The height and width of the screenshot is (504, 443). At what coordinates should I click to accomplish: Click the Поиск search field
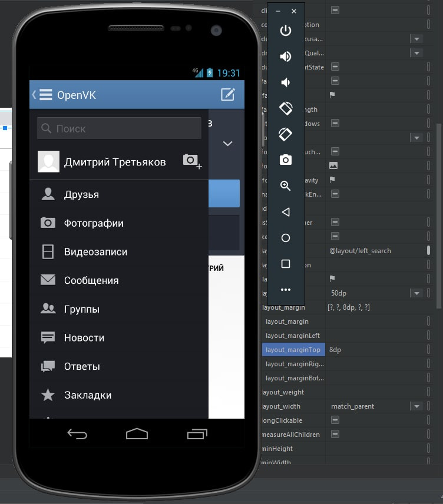click(119, 128)
